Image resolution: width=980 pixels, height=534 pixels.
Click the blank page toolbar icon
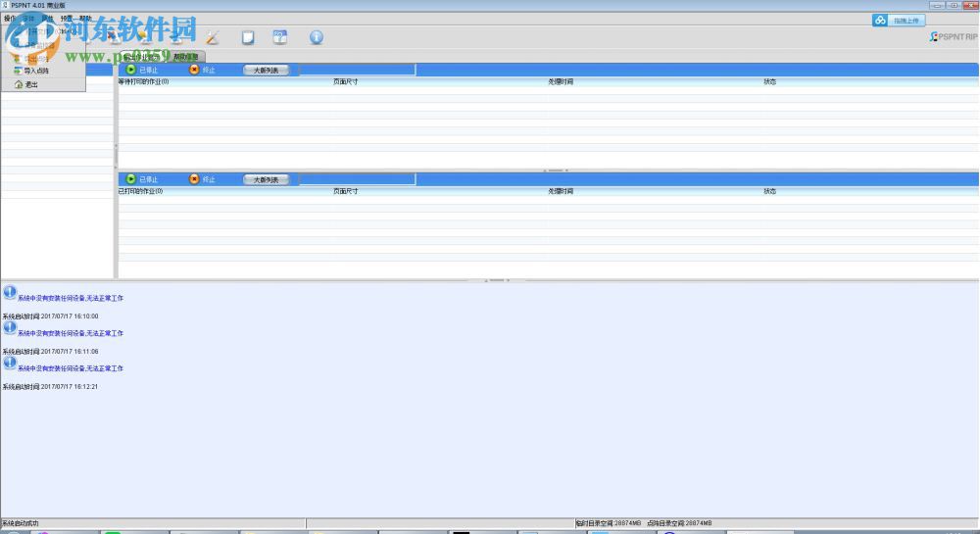pos(248,37)
